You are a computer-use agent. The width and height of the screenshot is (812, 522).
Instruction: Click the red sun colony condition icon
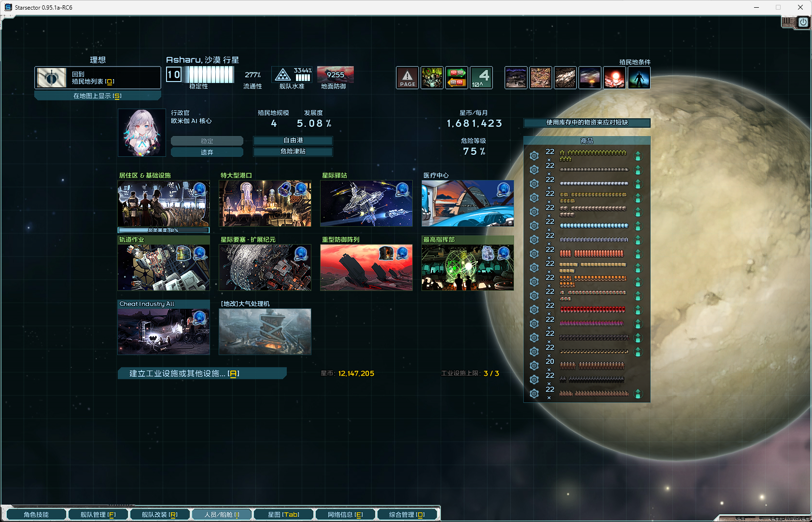coord(614,78)
